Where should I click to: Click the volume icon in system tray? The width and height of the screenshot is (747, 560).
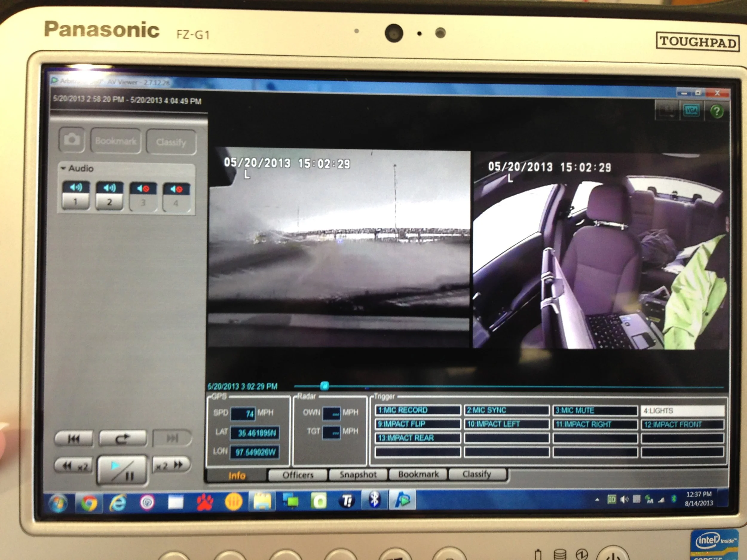coord(624,499)
